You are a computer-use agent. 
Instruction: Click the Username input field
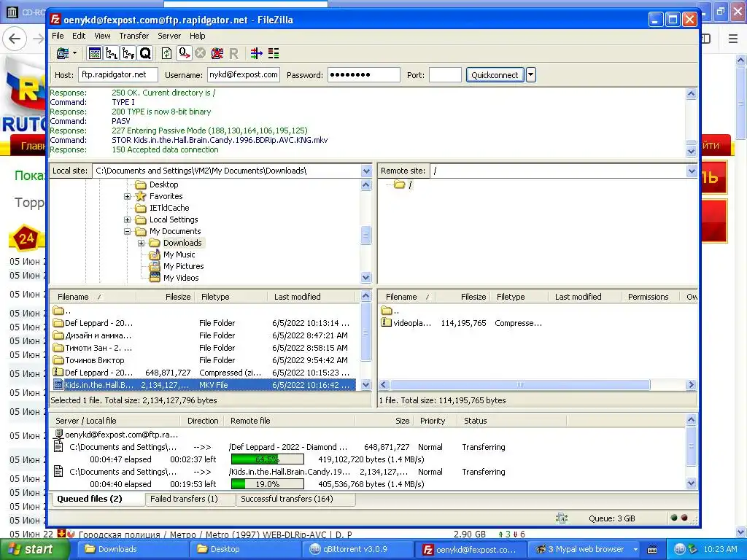click(244, 75)
